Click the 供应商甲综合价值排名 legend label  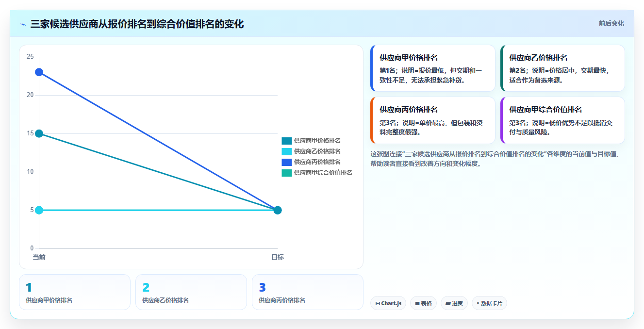(323, 173)
